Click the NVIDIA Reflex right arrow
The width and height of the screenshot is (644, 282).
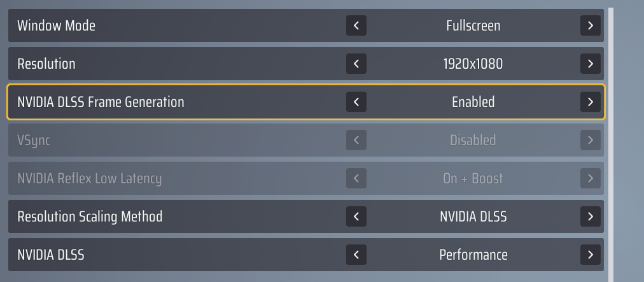(x=591, y=178)
